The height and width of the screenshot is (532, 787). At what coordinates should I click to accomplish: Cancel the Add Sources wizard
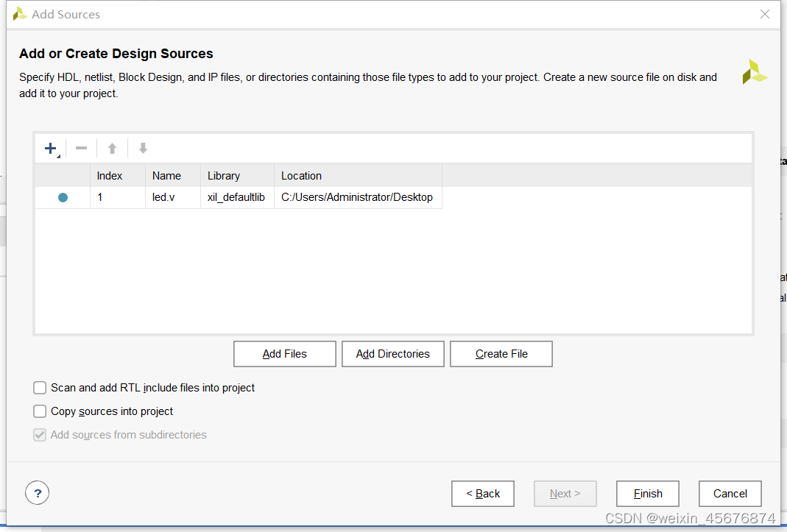pos(730,494)
